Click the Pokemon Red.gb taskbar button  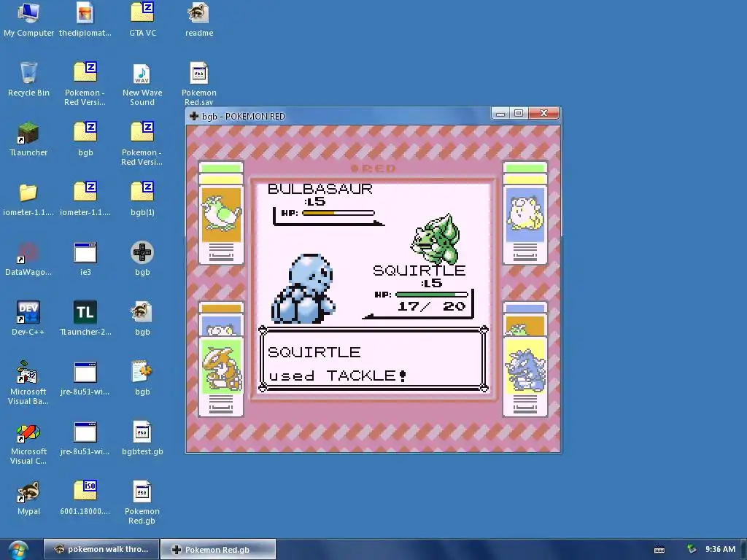pos(218,549)
